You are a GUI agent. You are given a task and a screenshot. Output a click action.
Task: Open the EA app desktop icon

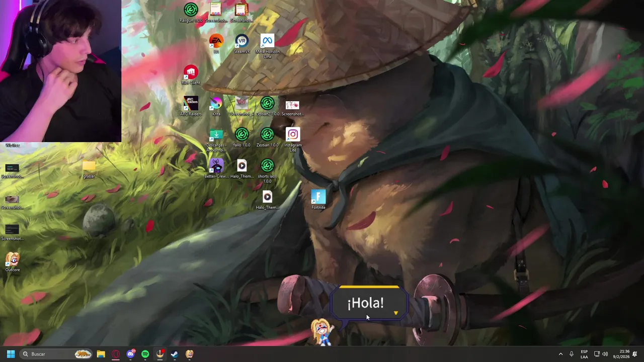pyautogui.click(x=216, y=44)
